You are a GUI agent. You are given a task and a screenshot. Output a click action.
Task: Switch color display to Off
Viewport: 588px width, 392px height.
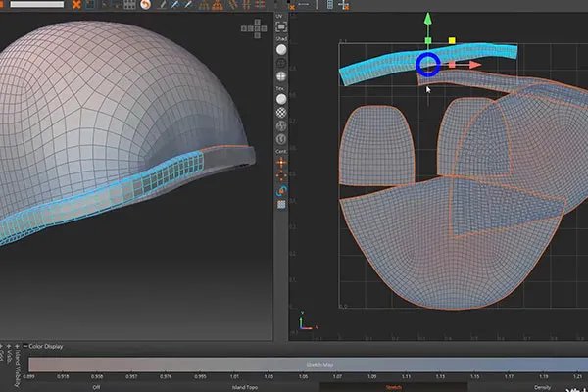coord(95,386)
